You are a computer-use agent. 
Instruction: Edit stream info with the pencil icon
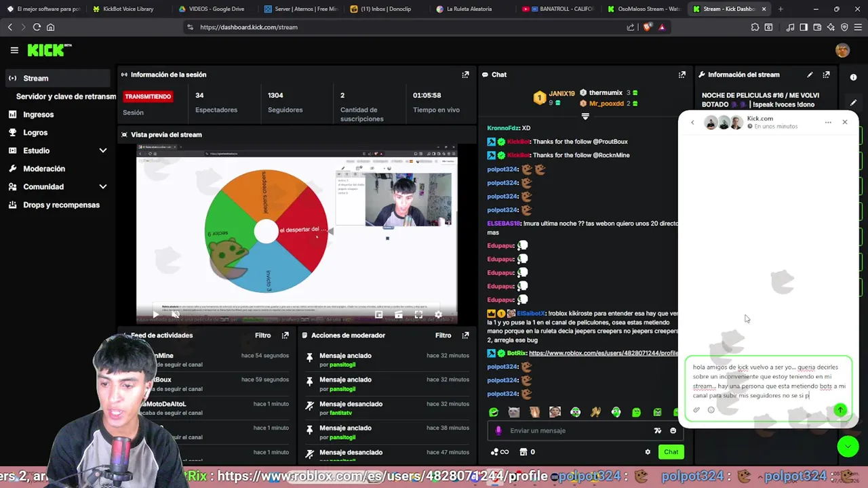click(810, 75)
